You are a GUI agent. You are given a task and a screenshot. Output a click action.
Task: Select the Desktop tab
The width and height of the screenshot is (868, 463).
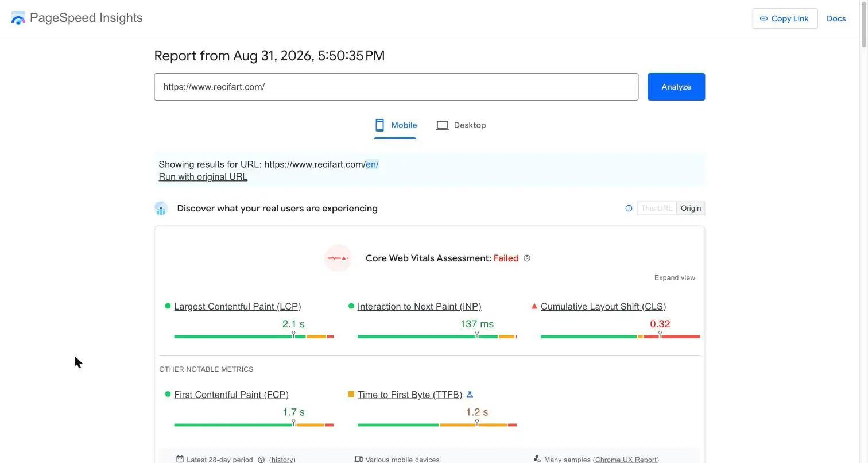point(461,125)
